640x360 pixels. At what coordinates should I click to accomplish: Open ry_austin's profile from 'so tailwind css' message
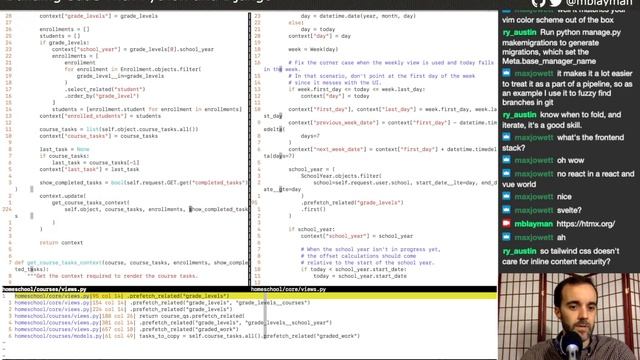[519, 251]
